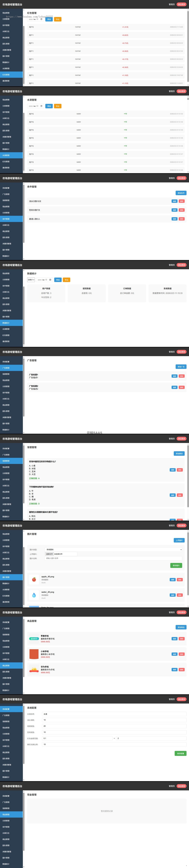
Task: Open 广告管理 in the 系统配置 page sidebar
Action: [x=11, y=715]
